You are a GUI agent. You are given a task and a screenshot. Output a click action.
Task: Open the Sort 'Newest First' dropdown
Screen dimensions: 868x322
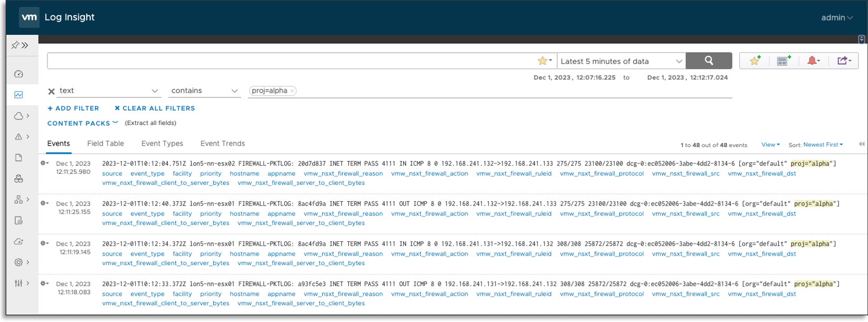(x=823, y=144)
